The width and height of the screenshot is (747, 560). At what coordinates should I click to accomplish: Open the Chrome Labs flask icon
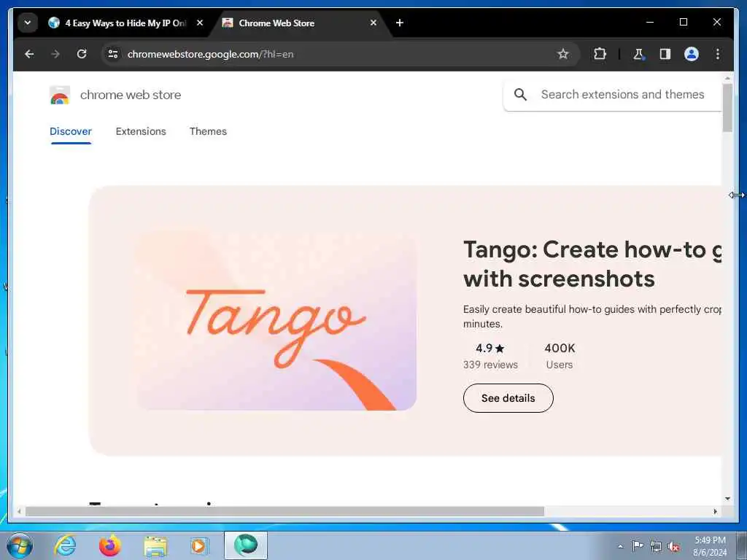(x=638, y=54)
